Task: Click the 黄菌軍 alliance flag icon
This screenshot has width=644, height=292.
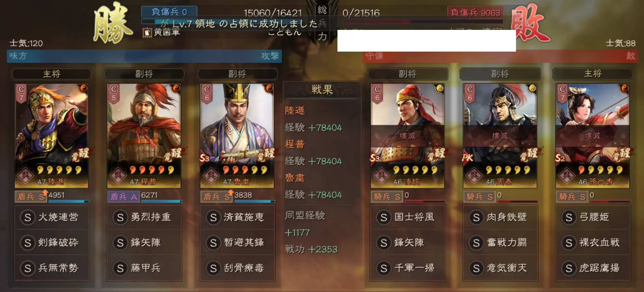Action: [147, 33]
